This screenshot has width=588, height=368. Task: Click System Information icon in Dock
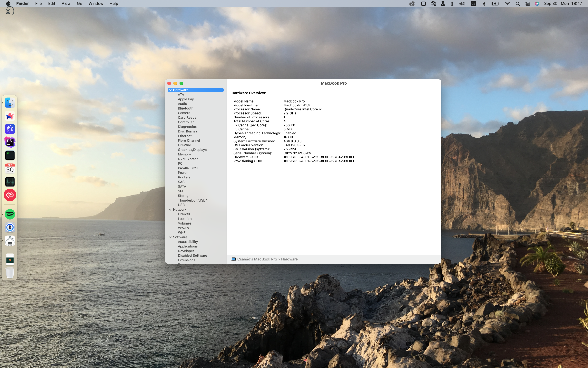(x=10, y=241)
